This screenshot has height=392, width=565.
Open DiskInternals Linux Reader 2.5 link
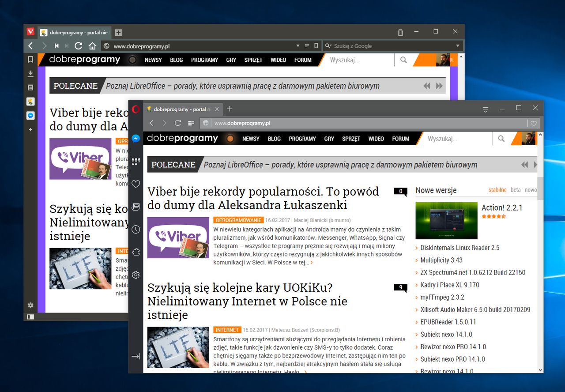[460, 248]
